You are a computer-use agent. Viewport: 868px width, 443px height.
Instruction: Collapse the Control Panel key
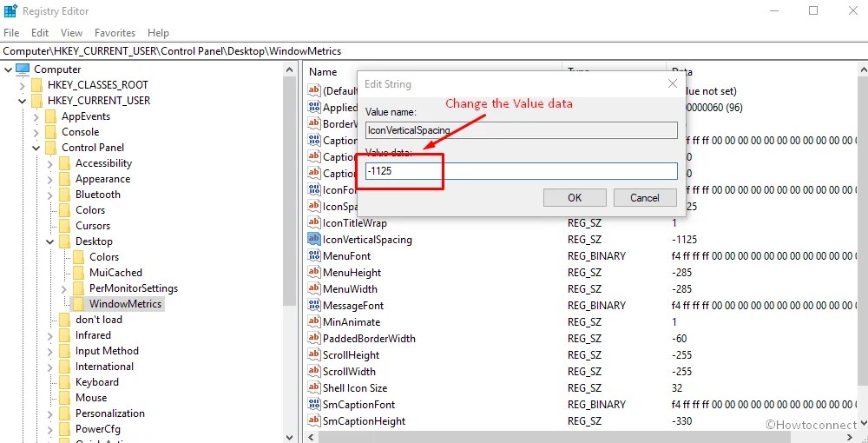[36, 148]
